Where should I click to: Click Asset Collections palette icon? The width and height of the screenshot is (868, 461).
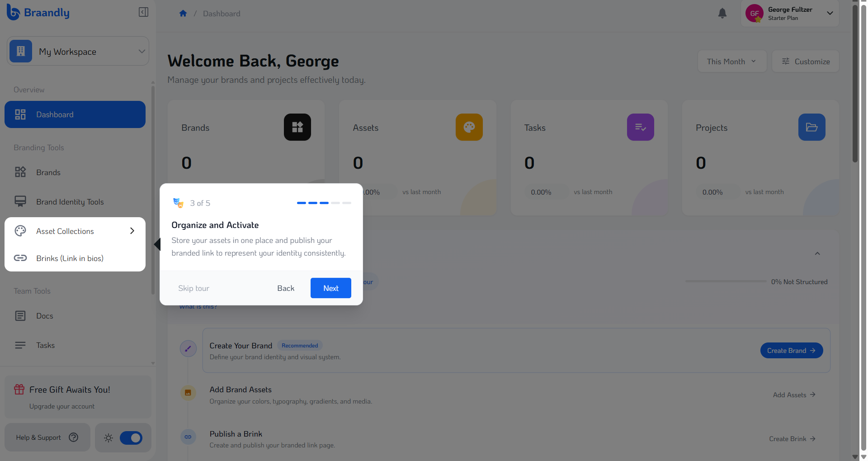pyautogui.click(x=20, y=231)
